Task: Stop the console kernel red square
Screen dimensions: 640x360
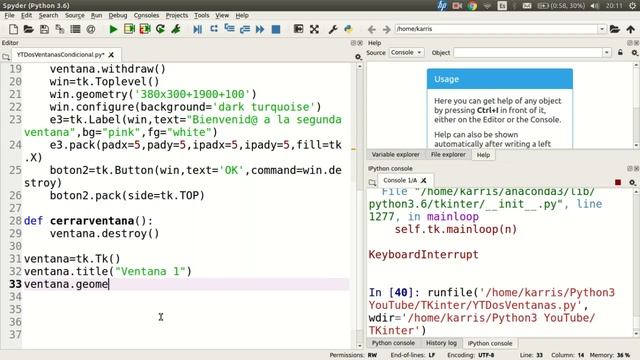Action: (618, 182)
